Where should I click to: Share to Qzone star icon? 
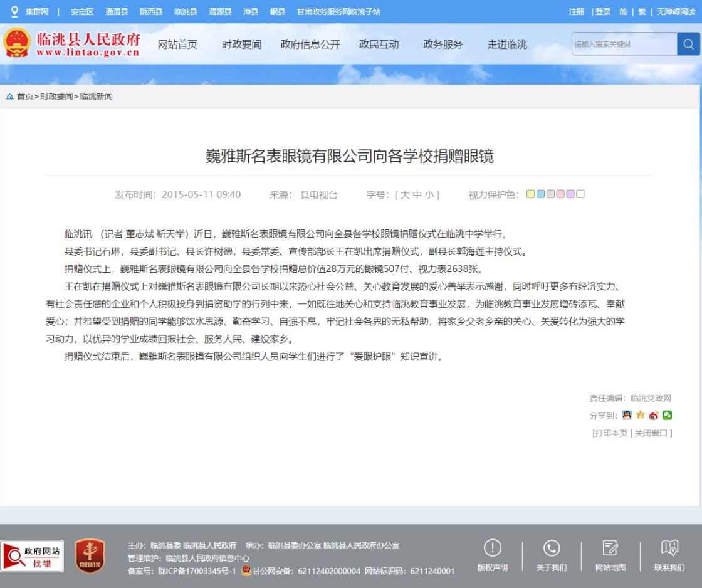point(640,415)
